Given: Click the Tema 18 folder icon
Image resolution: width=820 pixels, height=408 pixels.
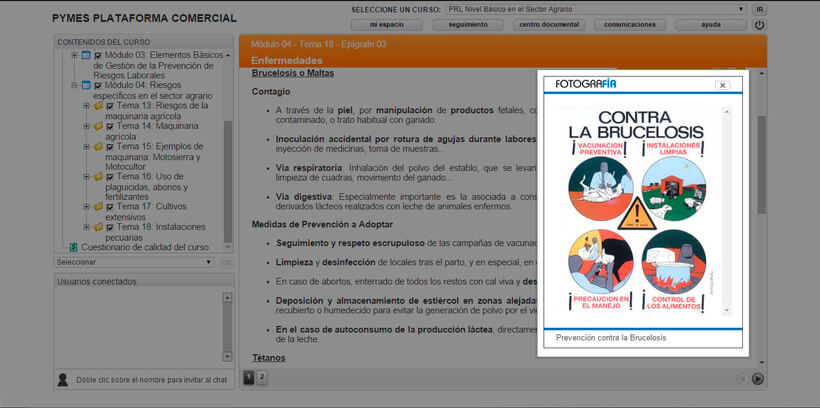Looking at the screenshot, I should click(x=98, y=227).
